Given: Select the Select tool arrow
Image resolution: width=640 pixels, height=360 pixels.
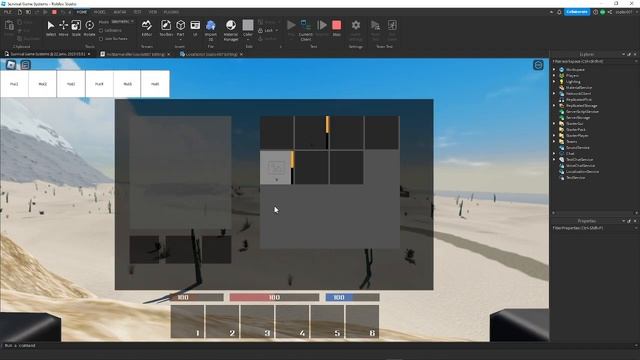Looking at the screenshot, I should pyautogui.click(x=51, y=28).
